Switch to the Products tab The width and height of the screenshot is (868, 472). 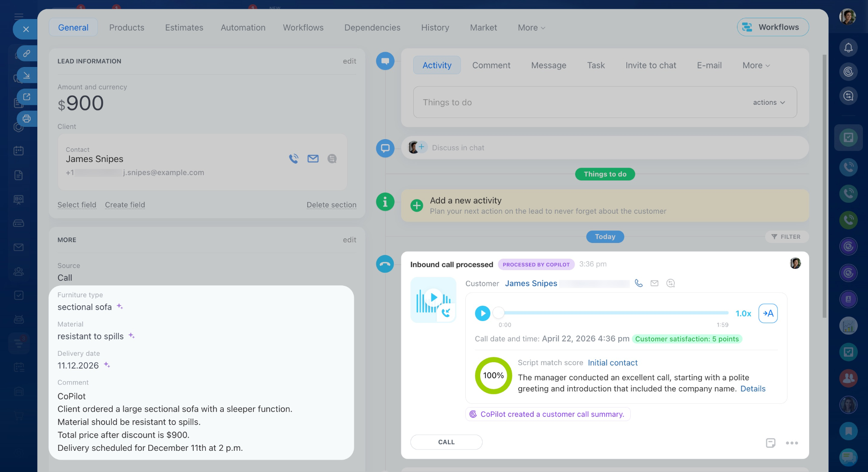point(127,28)
